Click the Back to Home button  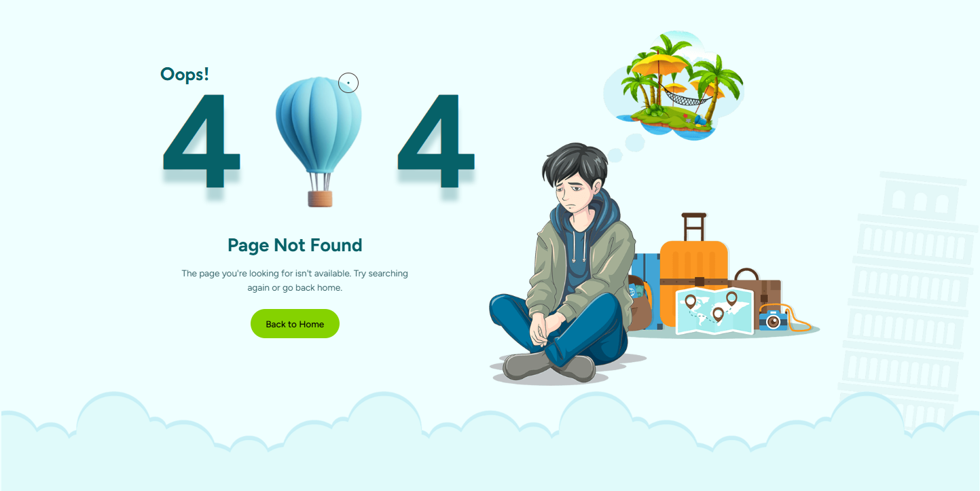[295, 324]
